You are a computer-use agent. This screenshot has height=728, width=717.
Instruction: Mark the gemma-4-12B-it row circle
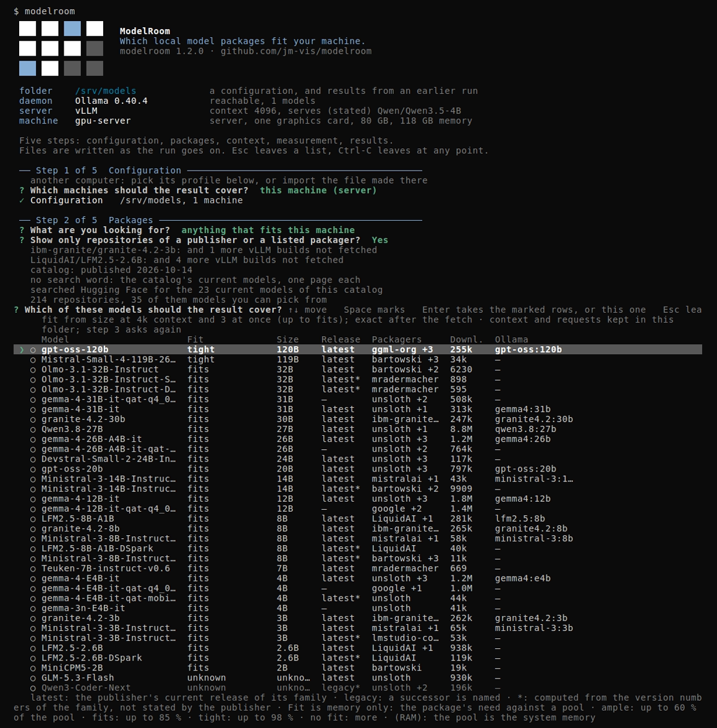coord(33,499)
